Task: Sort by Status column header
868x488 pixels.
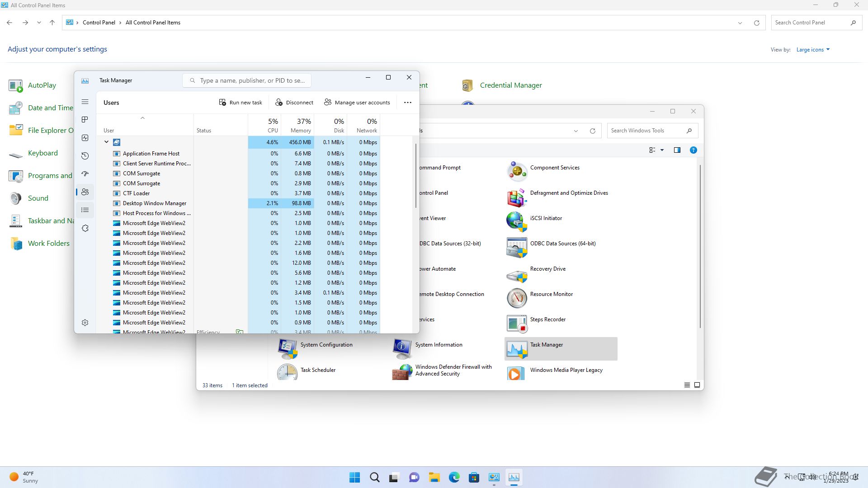Action: [221, 125]
